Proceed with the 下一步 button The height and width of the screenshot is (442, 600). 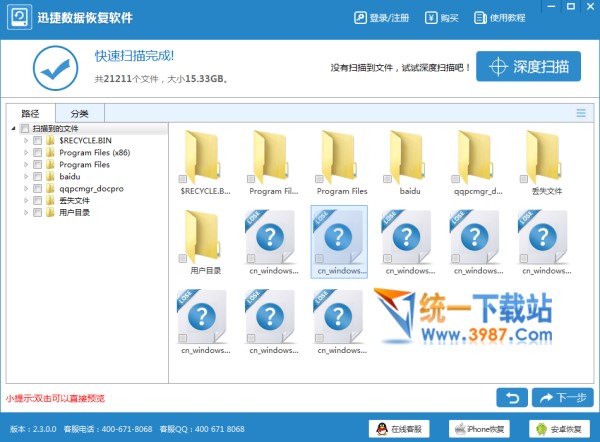click(x=562, y=398)
